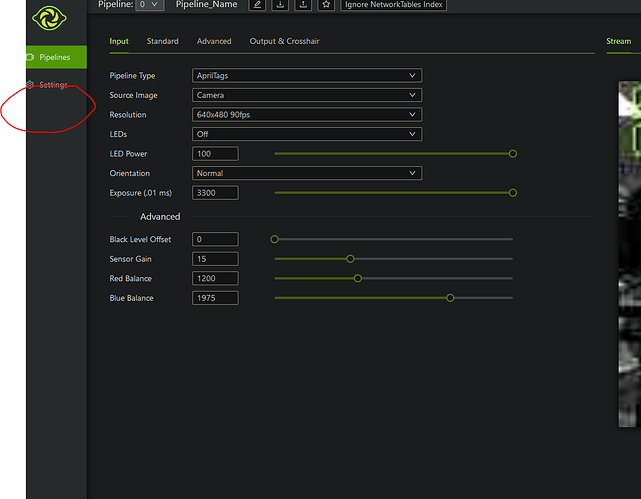The height and width of the screenshot is (499, 641).
Task: Click the Pipeline_Name text
Action: [x=206, y=4]
